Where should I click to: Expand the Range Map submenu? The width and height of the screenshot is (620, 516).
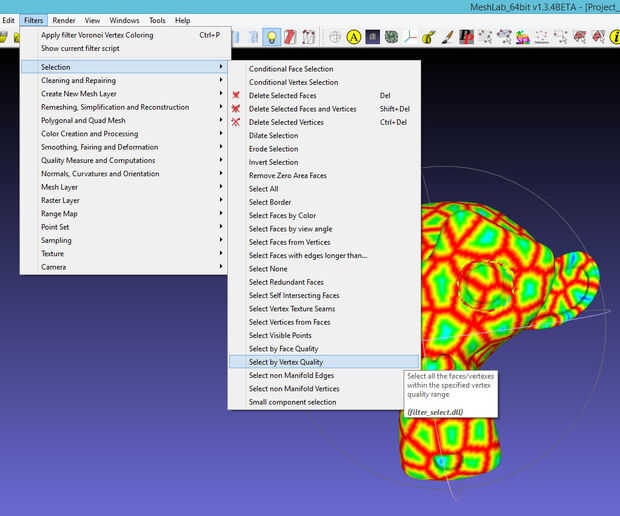124,214
